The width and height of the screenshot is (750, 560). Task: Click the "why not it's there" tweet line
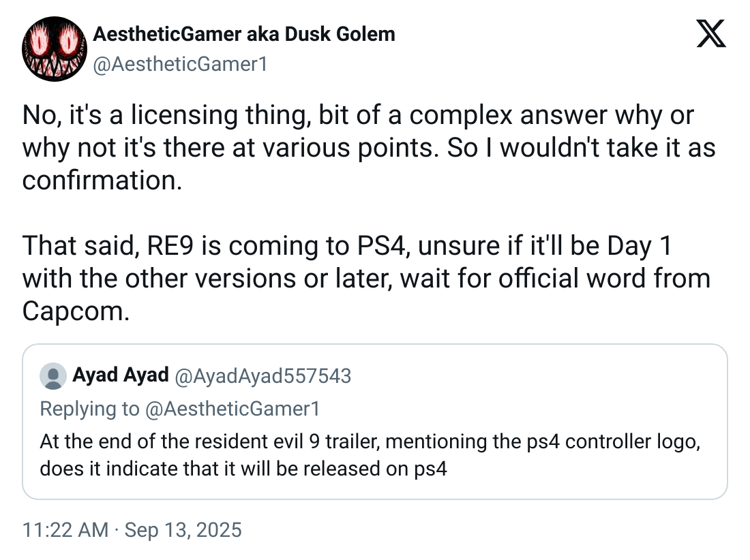coord(369,149)
